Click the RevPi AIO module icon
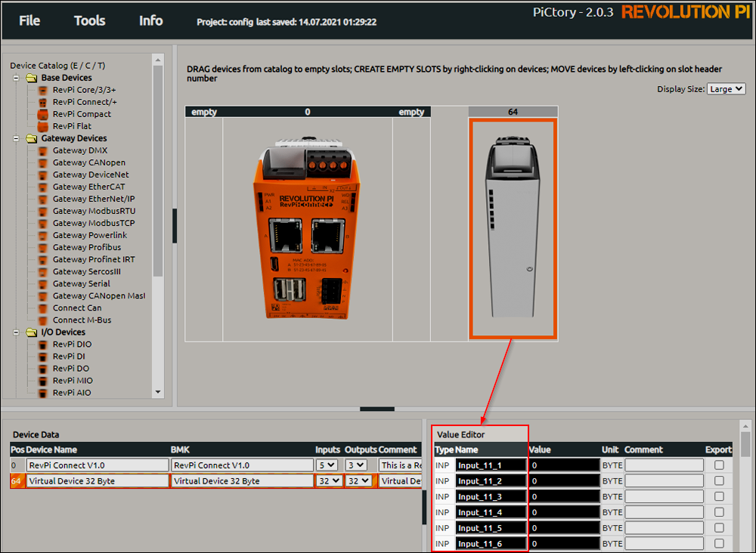The width and height of the screenshot is (756, 553). (x=43, y=393)
